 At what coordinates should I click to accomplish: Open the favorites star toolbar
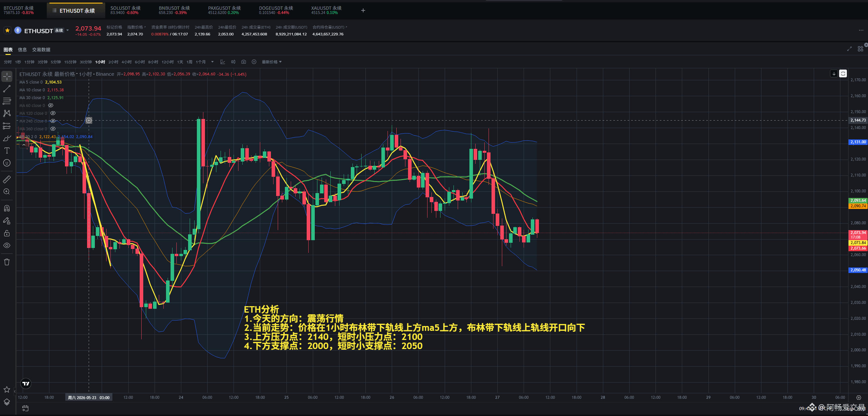tap(7, 390)
